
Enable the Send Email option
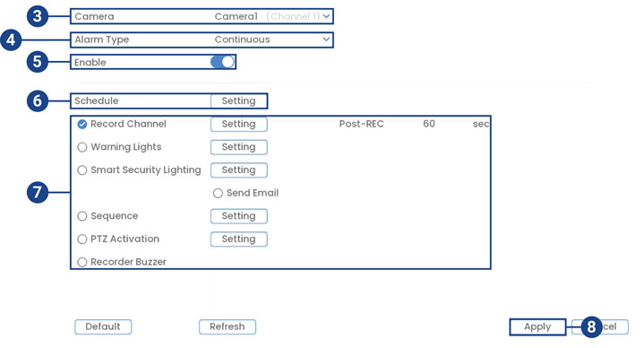(x=218, y=194)
